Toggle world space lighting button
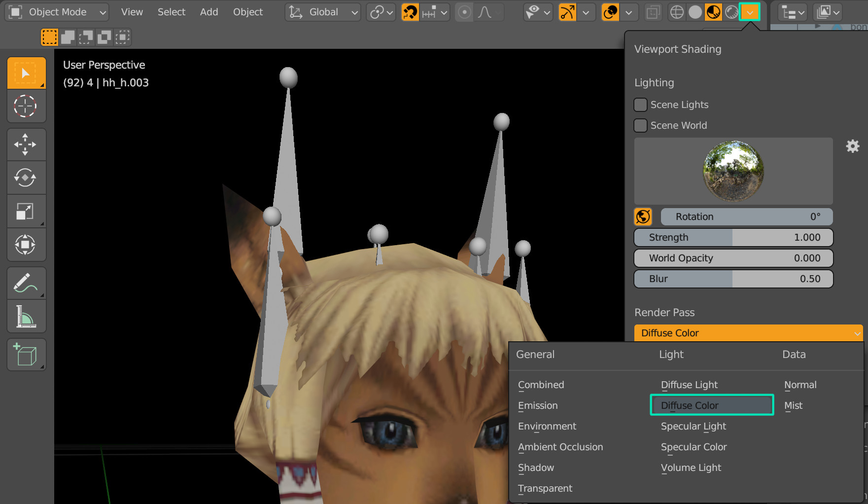The height and width of the screenshot is (504, 868). (643, 216)
